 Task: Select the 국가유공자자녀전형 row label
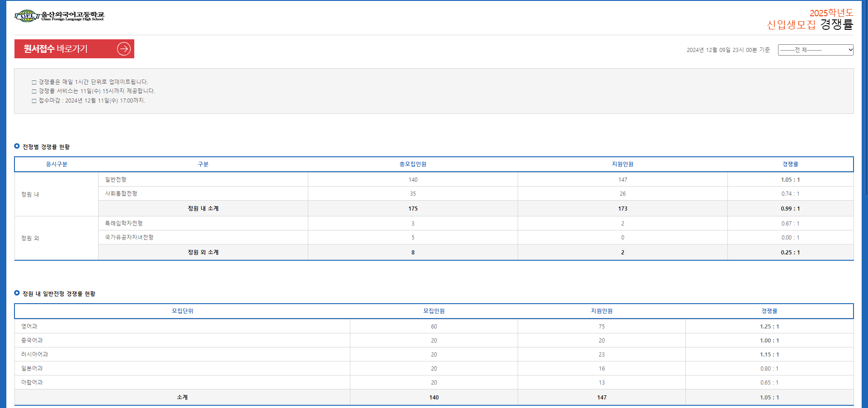point(129,237)
